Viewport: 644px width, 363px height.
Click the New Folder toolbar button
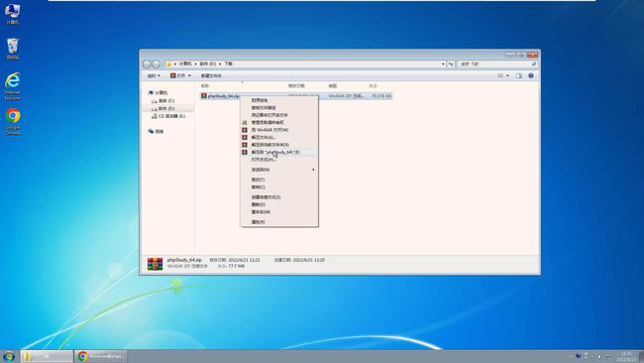tap(211, 76)
